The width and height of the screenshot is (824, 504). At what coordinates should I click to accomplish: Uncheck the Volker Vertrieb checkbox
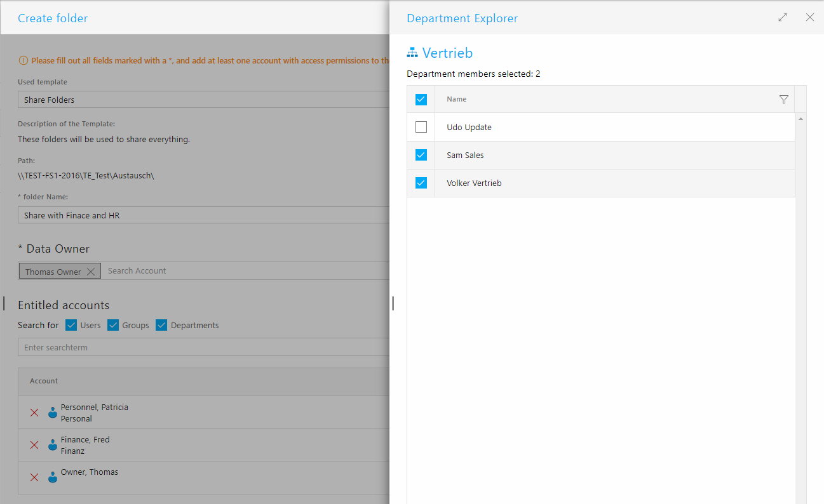click(x=421, y=183)
